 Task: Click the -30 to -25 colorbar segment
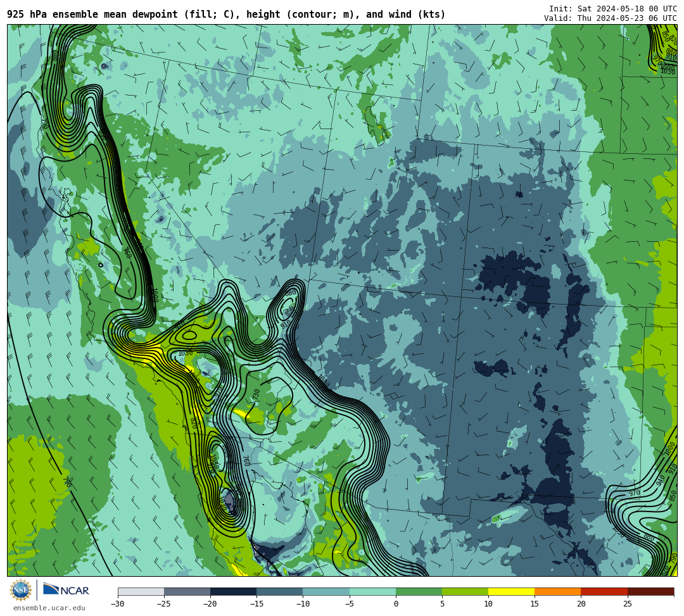click(141, 591)
